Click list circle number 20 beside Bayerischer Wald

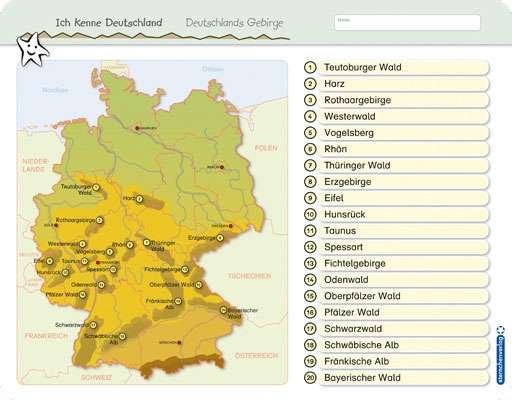point(310,378)
